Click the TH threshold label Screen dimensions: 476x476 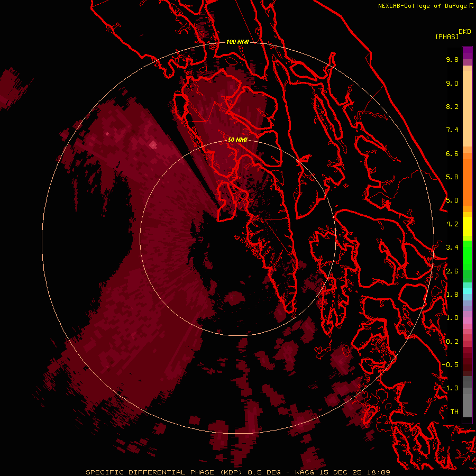[x=454, y=412]
